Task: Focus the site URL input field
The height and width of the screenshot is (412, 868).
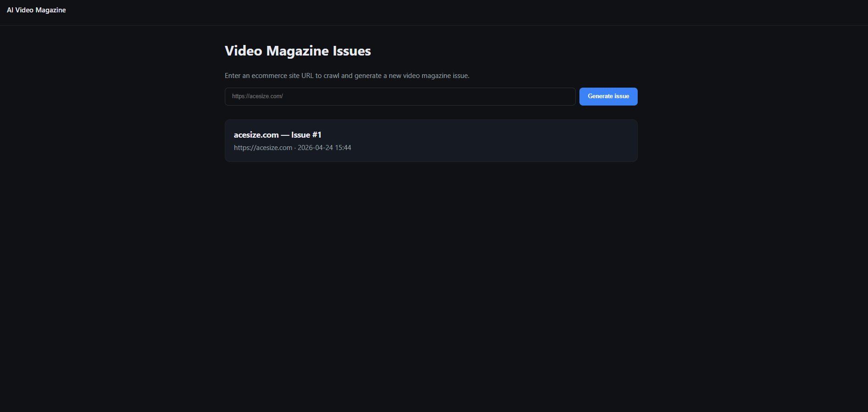Action: (x=400, y=96)
